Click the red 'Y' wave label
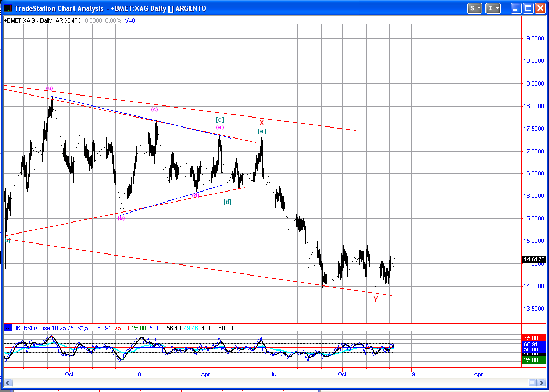 [376, 299]
